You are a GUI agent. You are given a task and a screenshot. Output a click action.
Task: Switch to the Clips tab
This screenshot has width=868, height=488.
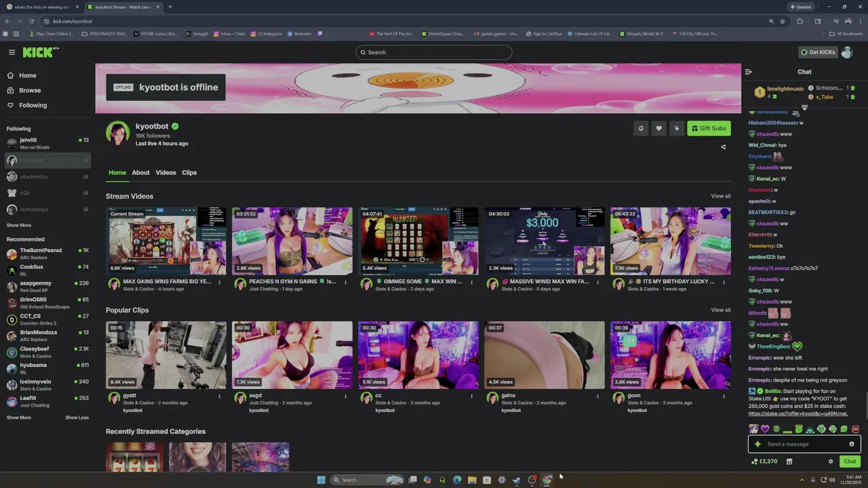189,173
